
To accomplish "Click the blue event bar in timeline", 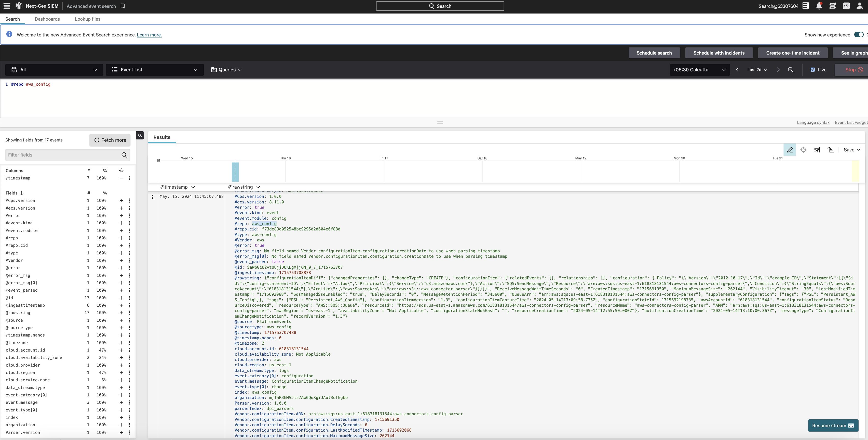I will tap(235, 172).
